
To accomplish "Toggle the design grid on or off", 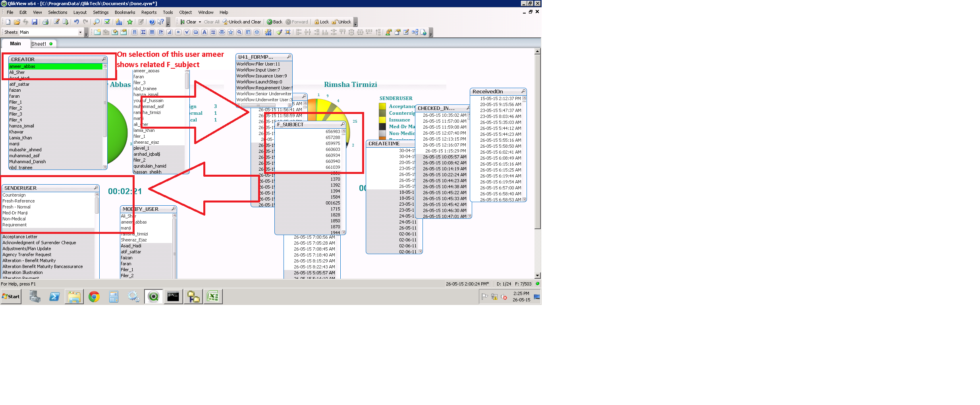I will [288, 32].
